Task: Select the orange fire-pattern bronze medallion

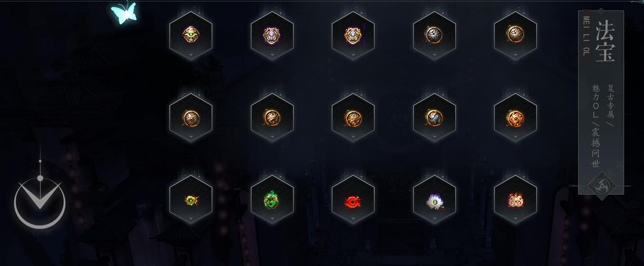Action: click(515, 118)
